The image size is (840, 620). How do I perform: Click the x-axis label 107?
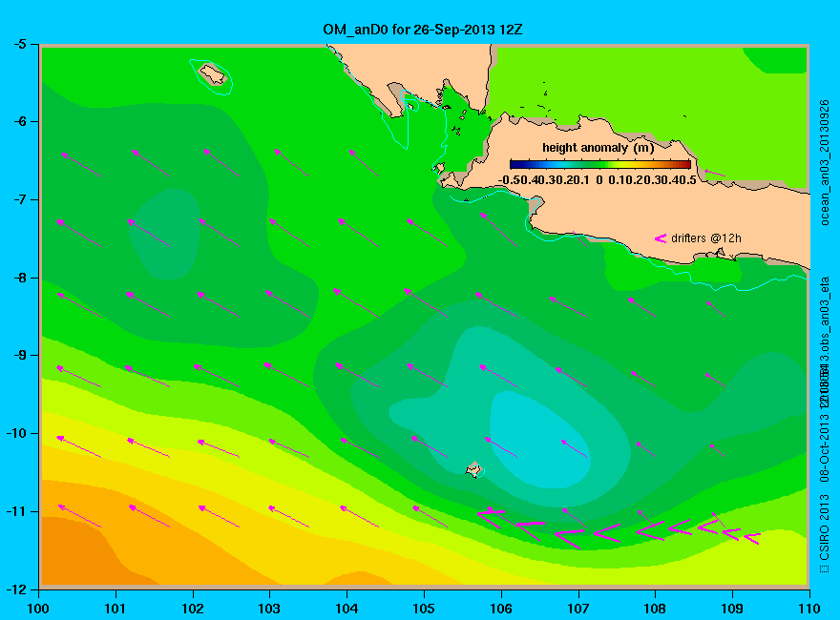click(578, 609)
